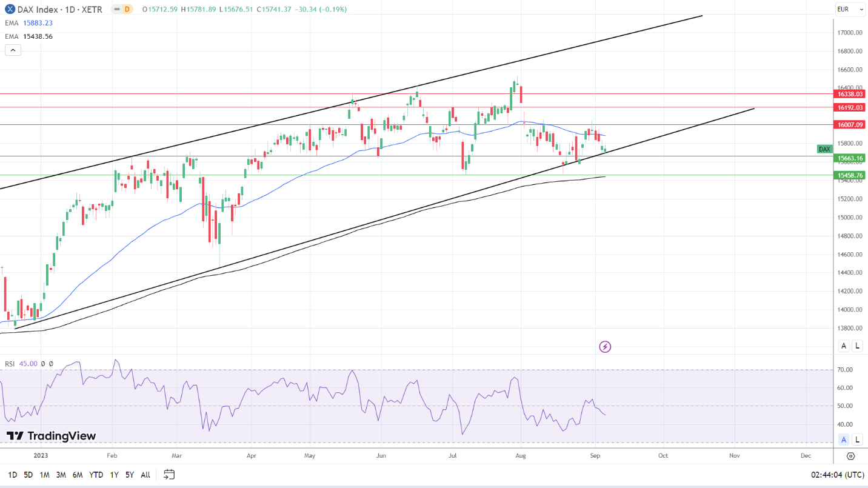The height and width of the screenshot is (488, 868).
Task: Click the Sep label on time axis
Action: [x=595, y=455]
